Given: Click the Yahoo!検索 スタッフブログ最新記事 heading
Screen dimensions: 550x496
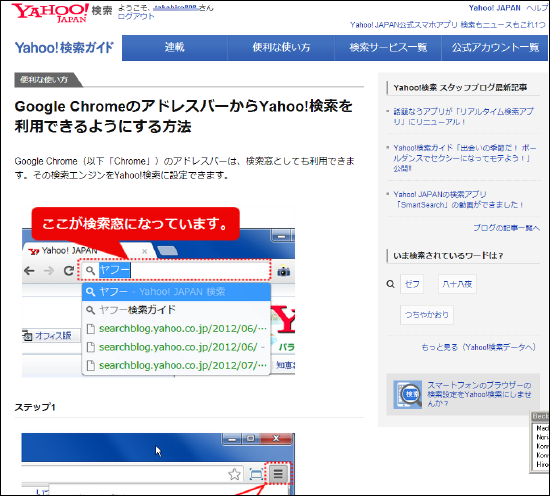Looking at the screenshot, I should click(x=460, y=87).
